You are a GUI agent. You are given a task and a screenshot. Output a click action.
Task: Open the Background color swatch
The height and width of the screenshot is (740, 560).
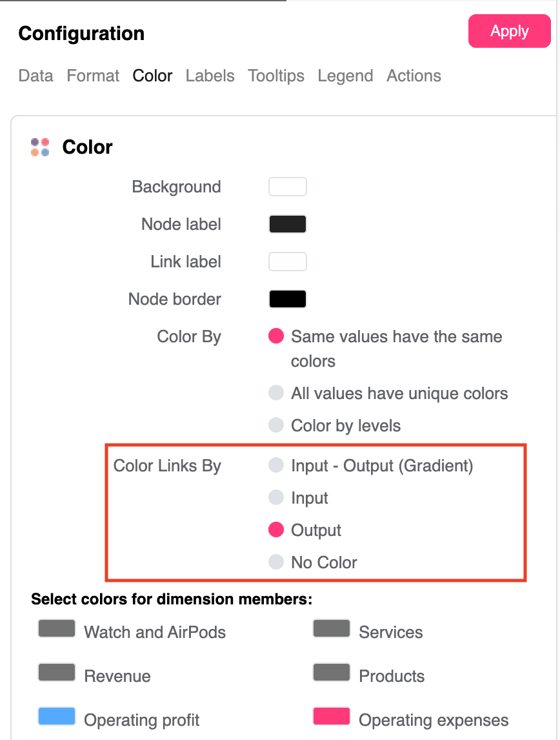pyautogui.click(x=287, y=187)
